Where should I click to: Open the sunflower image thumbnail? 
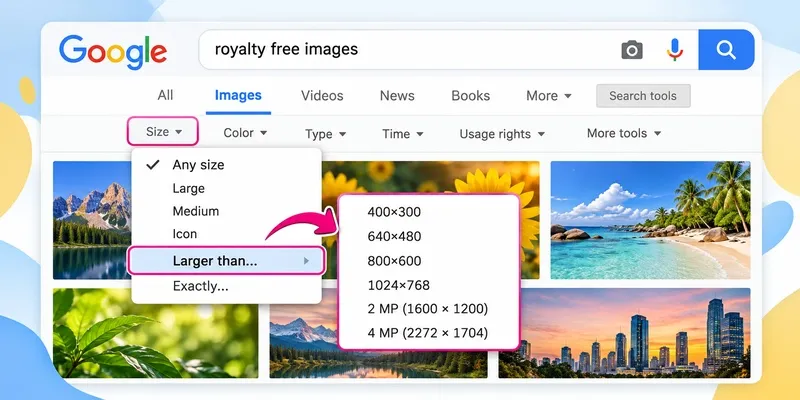tap(431, 178)
